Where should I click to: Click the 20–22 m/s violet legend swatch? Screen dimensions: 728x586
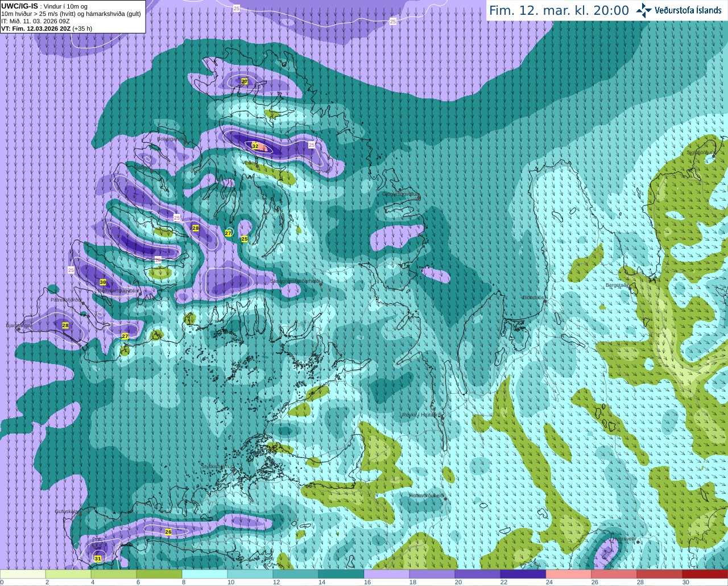(478, 574)
